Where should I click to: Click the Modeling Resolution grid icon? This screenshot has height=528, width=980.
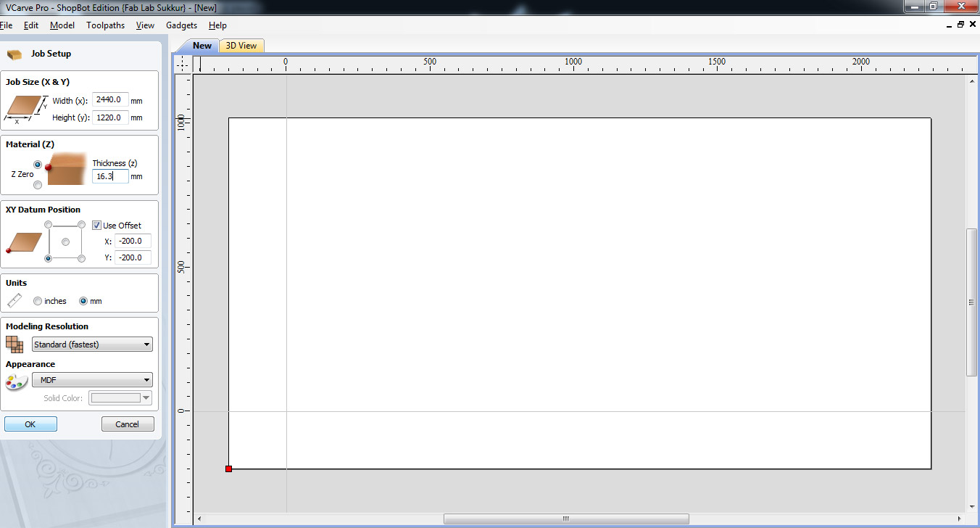tap(14, 345)
